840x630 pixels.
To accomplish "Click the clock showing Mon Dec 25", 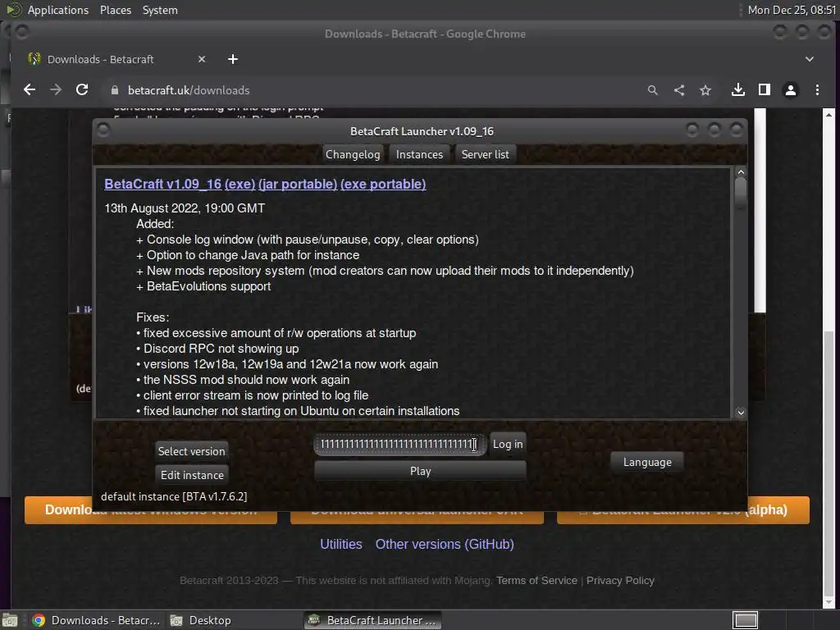I will click(792, 10).
